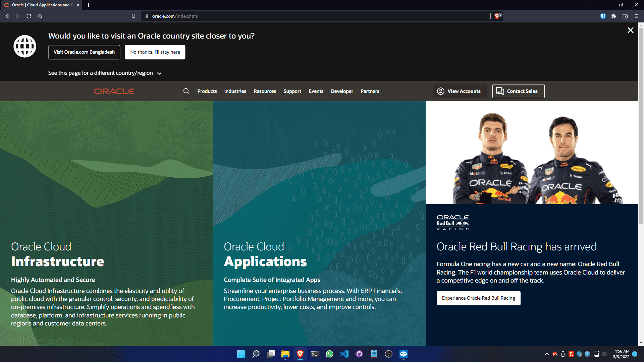Go to browser Home page
The width and height of the screenshot is (644, 362).
pyautogui.click(x=40, y=16)
